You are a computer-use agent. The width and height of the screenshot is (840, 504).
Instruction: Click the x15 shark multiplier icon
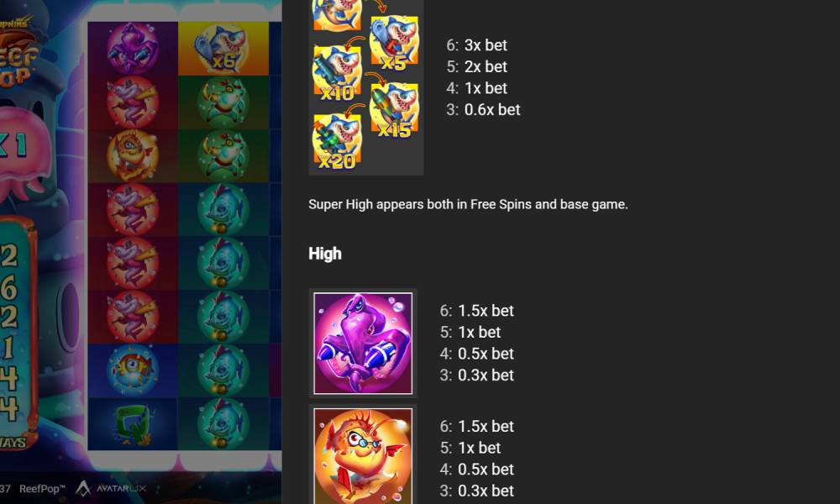394,110
